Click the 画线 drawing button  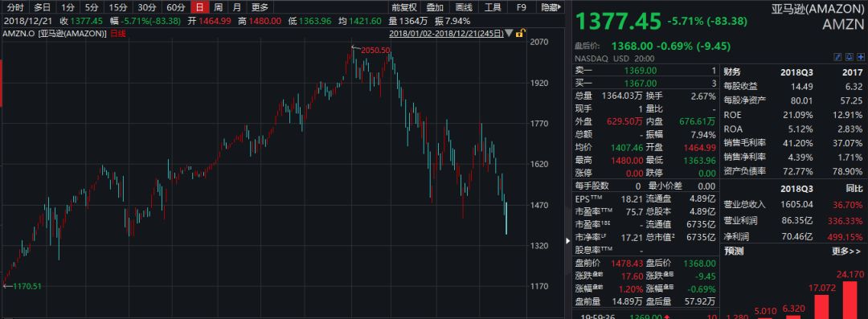[x=464, y=7]
